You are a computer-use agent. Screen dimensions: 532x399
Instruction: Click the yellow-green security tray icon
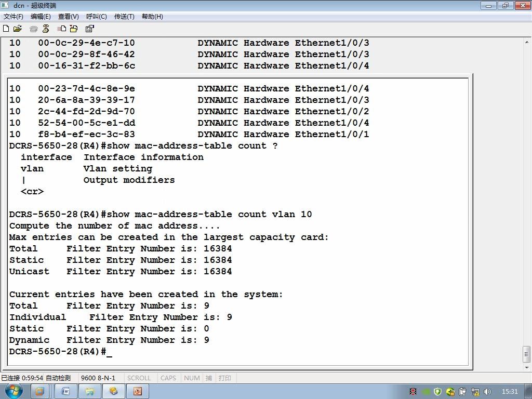450,392
